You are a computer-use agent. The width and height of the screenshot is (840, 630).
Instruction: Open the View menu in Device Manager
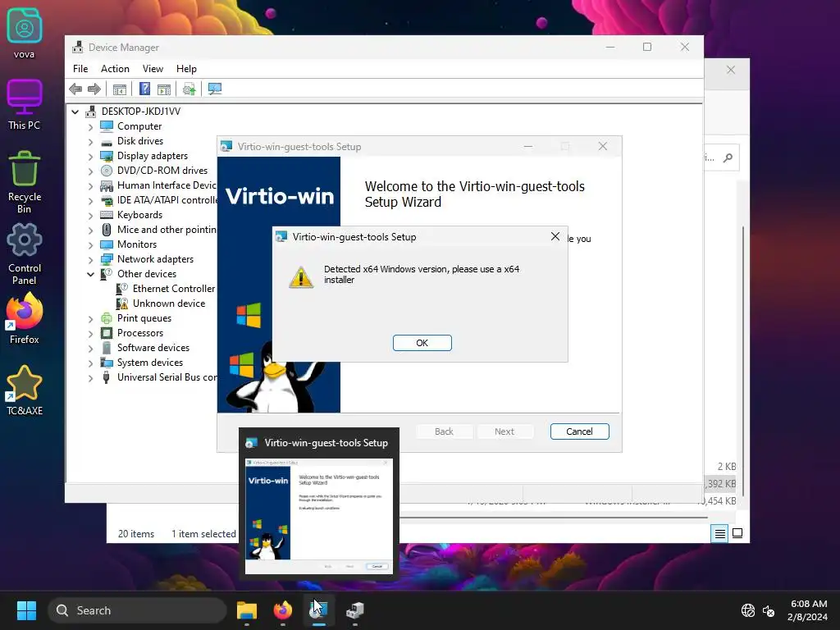point(153,69)
